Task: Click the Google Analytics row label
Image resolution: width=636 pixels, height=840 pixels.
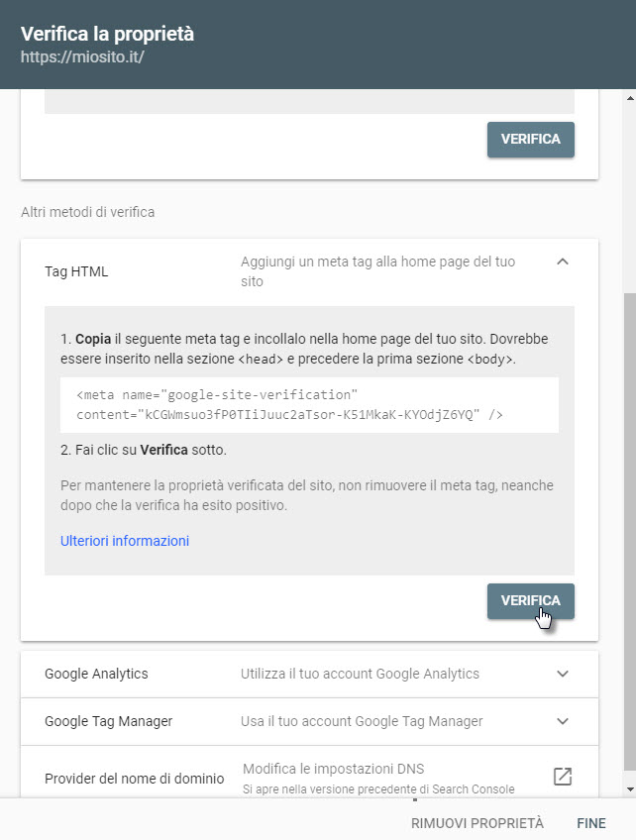Action: (x=96, y=674)
